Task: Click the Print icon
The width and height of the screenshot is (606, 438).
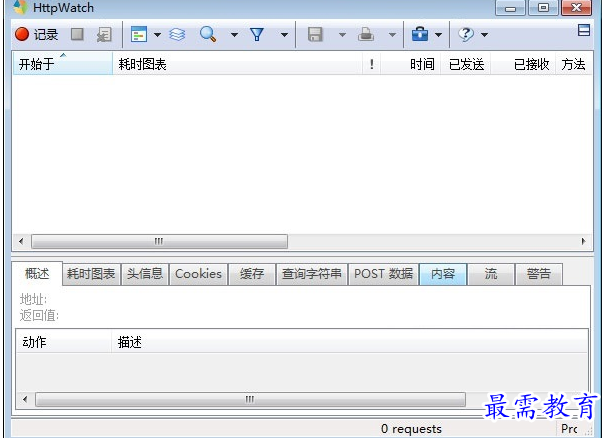Action: tap(366, 34)
